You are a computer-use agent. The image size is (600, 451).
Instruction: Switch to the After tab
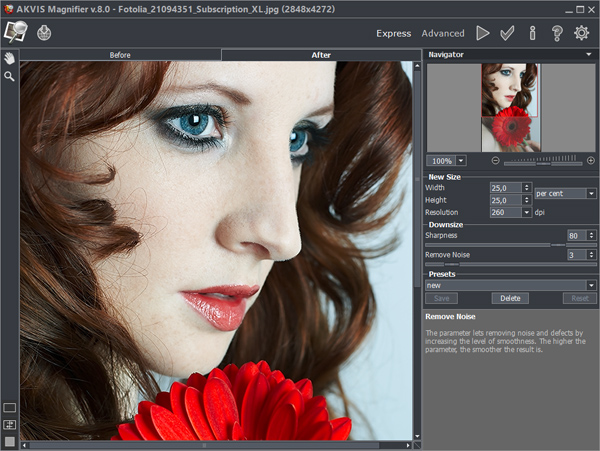pos(321,55)
